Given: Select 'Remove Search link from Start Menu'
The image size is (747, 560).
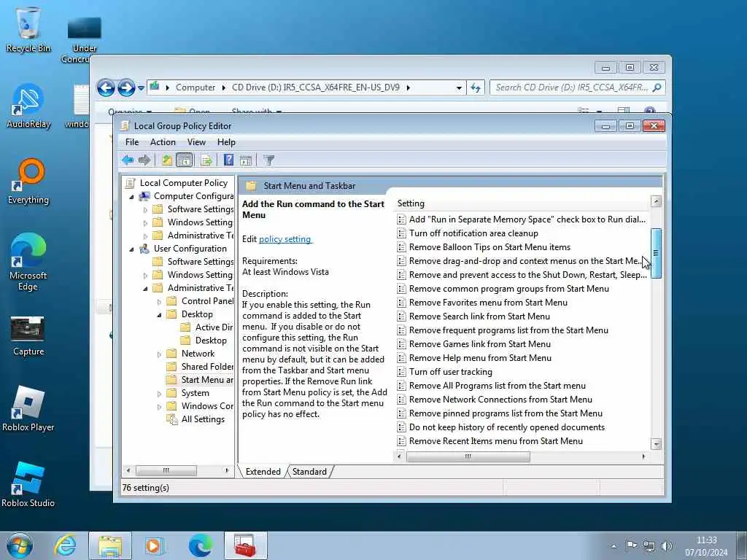Looking at the screenshot, I should coord(479,316).
